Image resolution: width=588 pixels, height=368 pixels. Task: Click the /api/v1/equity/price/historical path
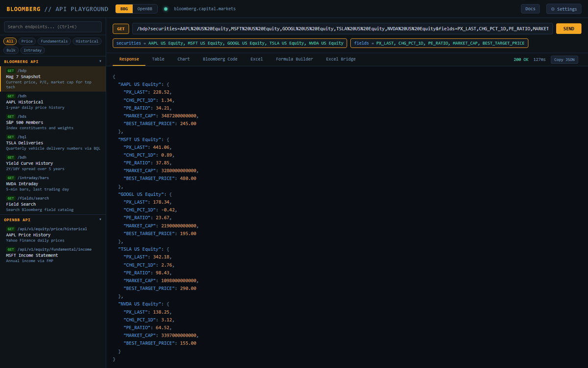(x=52, y=229)
